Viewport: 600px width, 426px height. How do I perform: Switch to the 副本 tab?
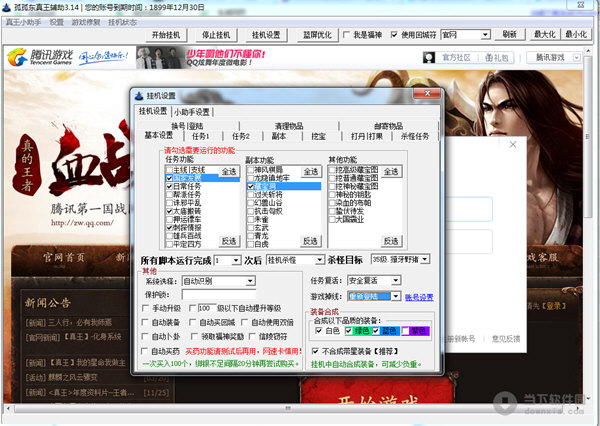click(x=279, y=136)
